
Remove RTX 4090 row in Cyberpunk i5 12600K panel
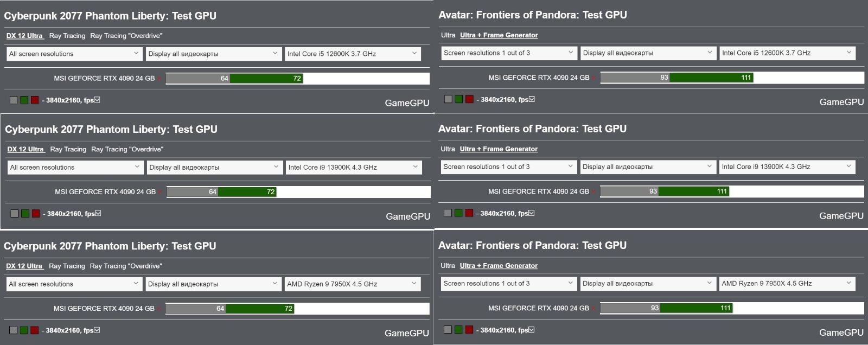(160, 79)
